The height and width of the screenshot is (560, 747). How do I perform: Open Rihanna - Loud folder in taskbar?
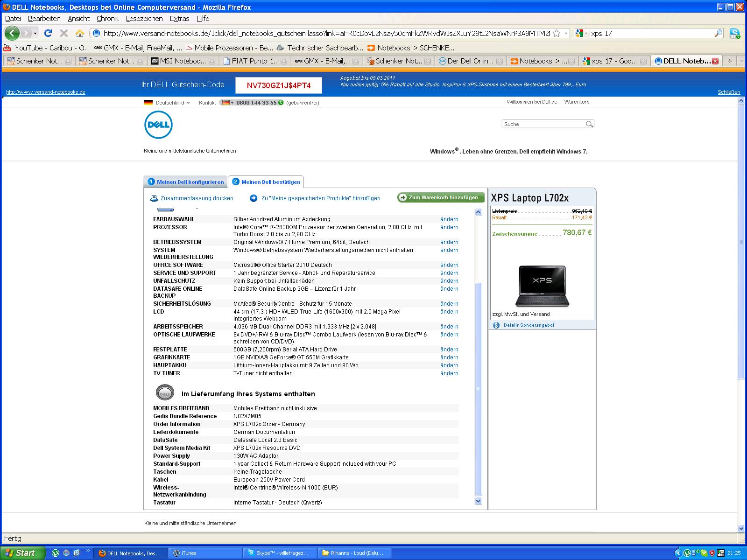click(354, 553)
